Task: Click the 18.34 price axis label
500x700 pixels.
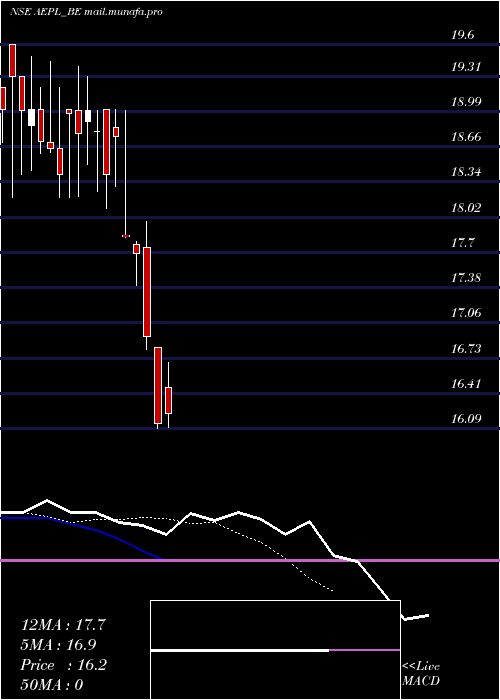Action: tap(466, 172)
